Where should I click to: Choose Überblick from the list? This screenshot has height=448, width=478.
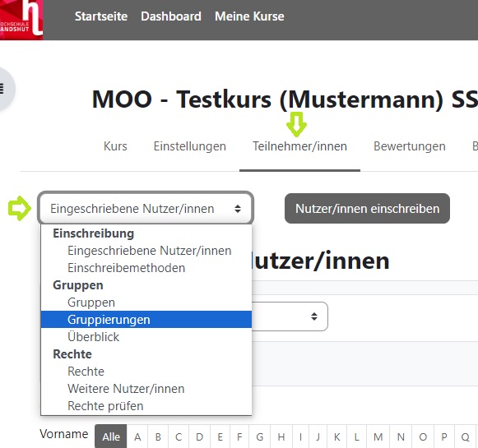point(93,337)
